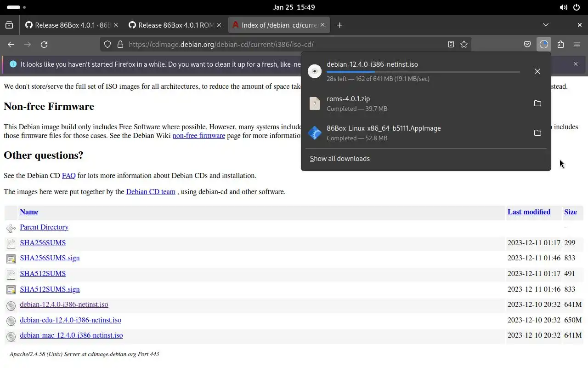Go back to previous page
This screenshot has height=368, width=588.
(x=11, y=45)
